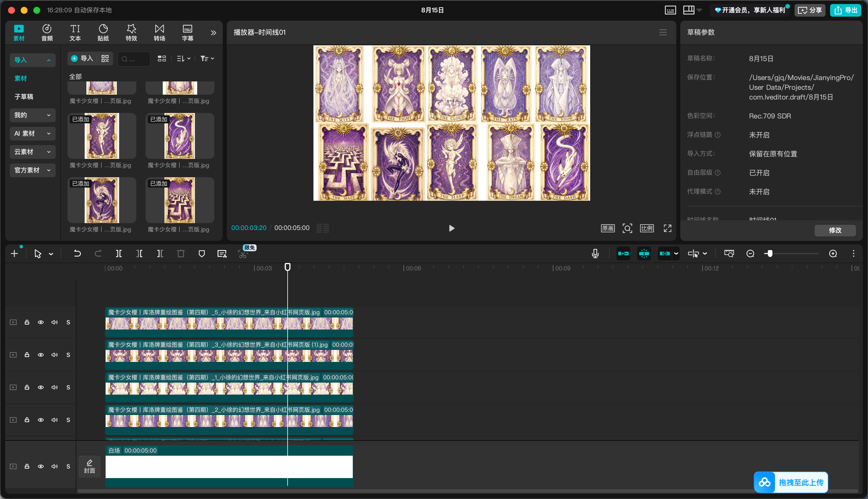Screen dimensions: 868x499
Task: Click the delete trash icon in timeline toolbar
Action: pos(181,254)
